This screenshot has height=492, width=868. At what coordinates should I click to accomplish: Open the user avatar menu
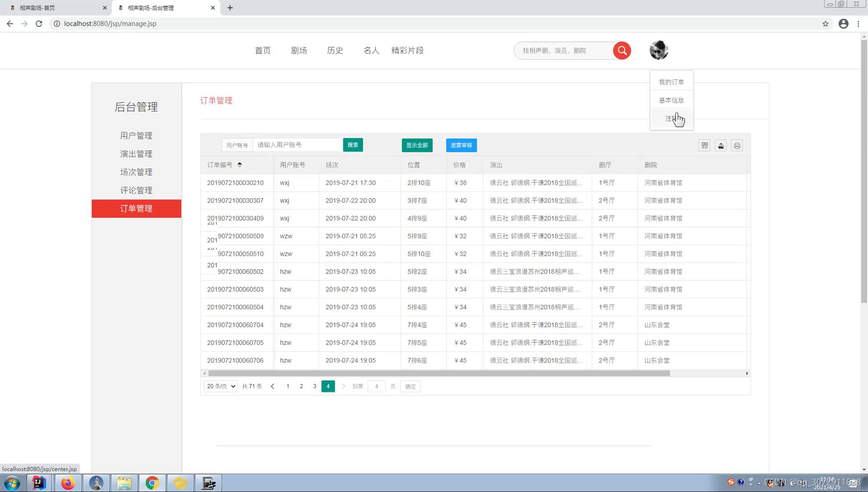click(x=659, y=50)
